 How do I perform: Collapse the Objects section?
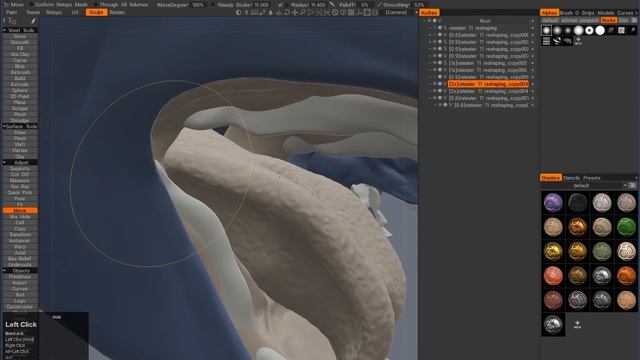[x=5, y=271]
